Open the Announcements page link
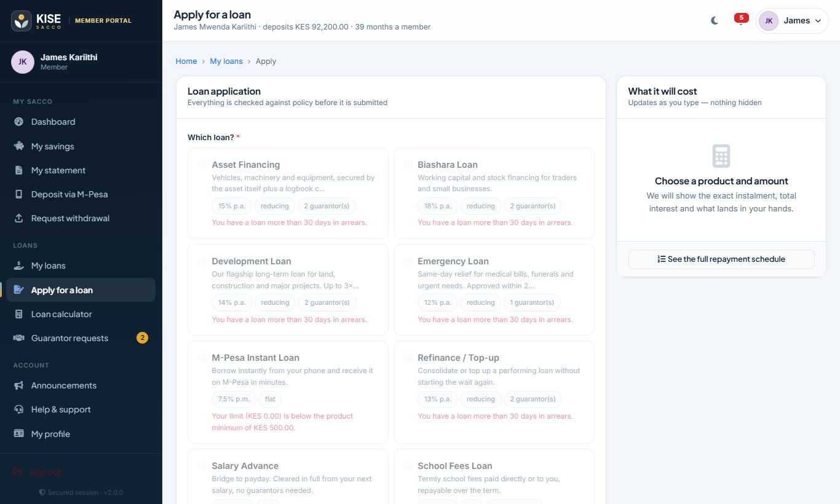840x504 pixels. coord(81,385)
